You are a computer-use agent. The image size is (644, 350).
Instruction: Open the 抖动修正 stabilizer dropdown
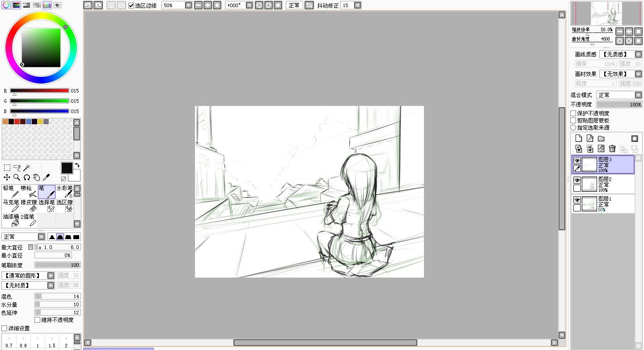pos(357,5)
